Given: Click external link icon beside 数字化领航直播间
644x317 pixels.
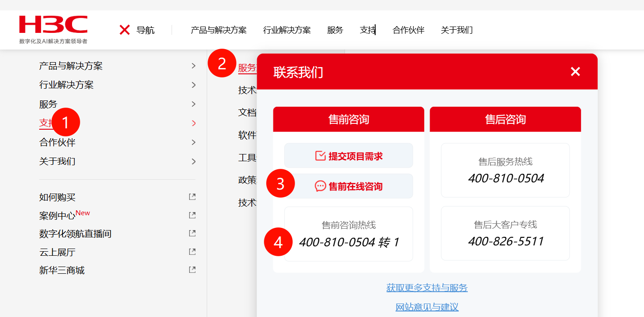Looking at the screenshot, I should [192, 233].
